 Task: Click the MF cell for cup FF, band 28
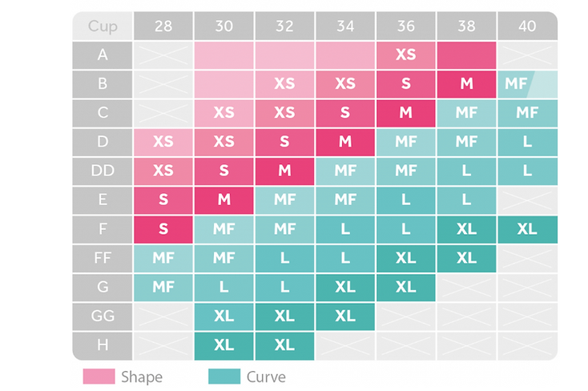coord(163,258)
